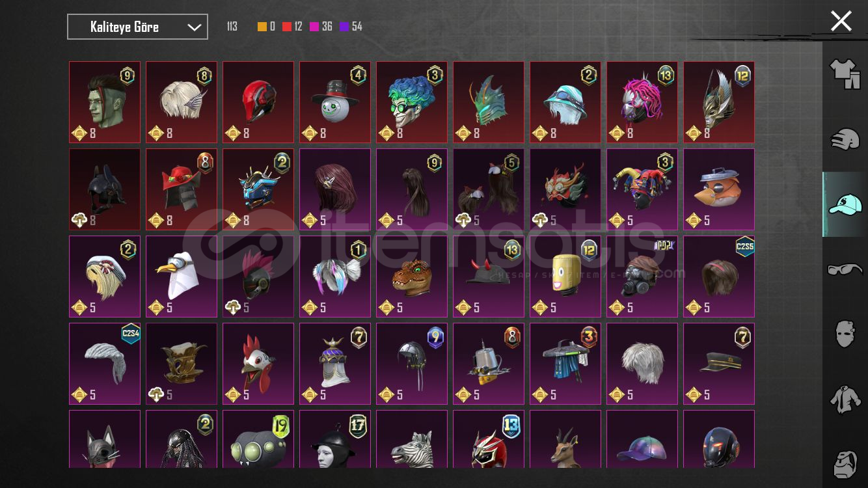Pick the rooster head mask item
Viewport: 868px width, 488px height.
point(258,364)
